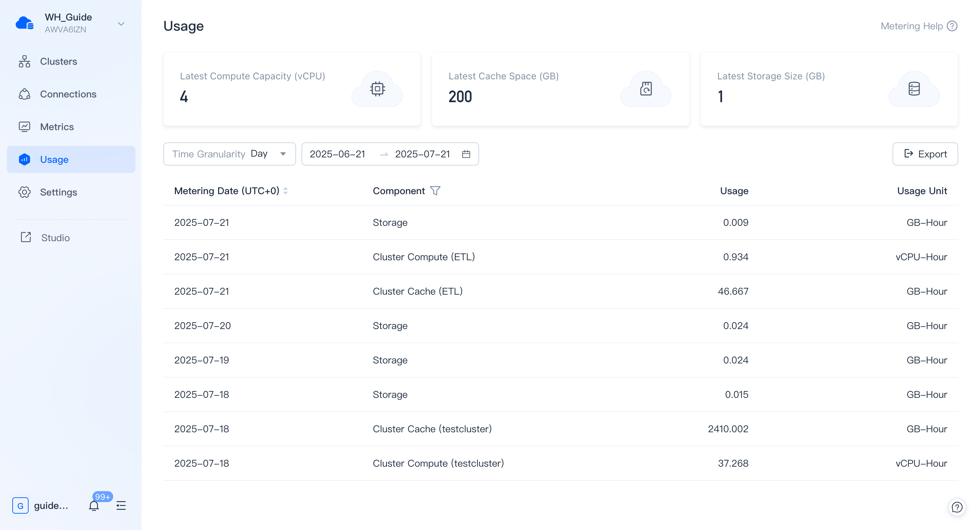980x530 pixels.
Task: Click the floating help icon at bottom right
Action: click(x=957, y=507)
